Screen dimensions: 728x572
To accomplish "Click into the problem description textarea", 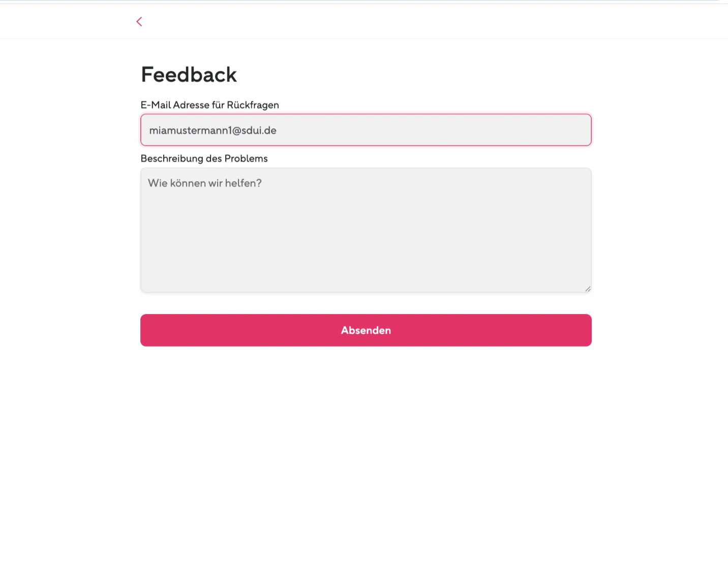I will point(366,230).
